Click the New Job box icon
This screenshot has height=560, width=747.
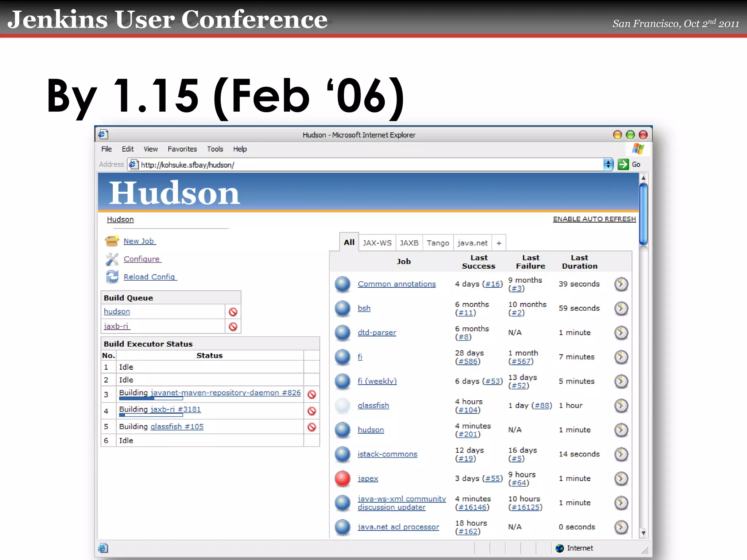click(112, 241)
